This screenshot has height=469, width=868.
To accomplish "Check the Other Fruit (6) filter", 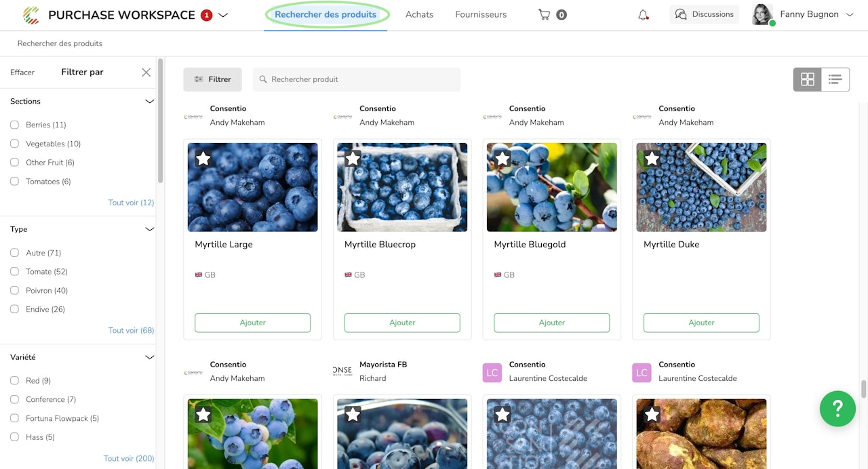I will point(14,163).
